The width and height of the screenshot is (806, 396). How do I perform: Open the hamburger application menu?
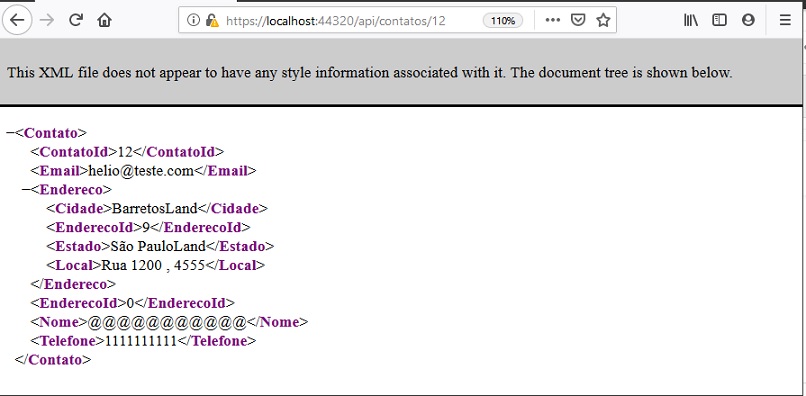click(x=785, y=20)
